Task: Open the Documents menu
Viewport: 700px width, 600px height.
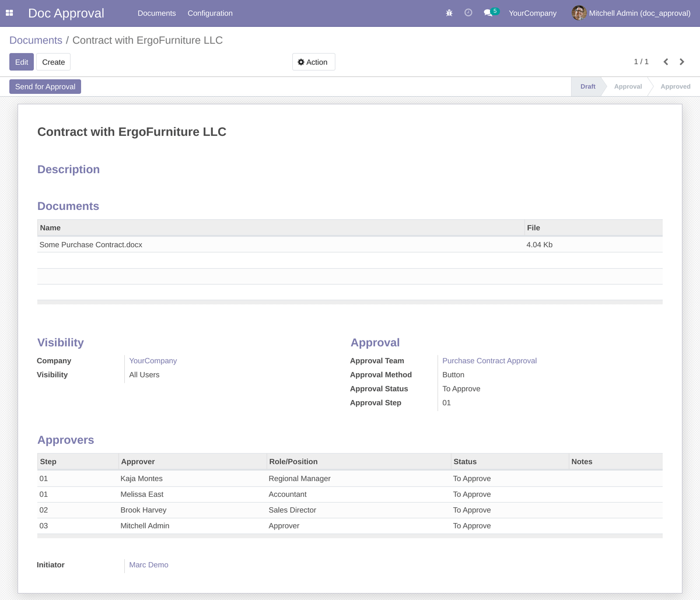Action: 156,13
